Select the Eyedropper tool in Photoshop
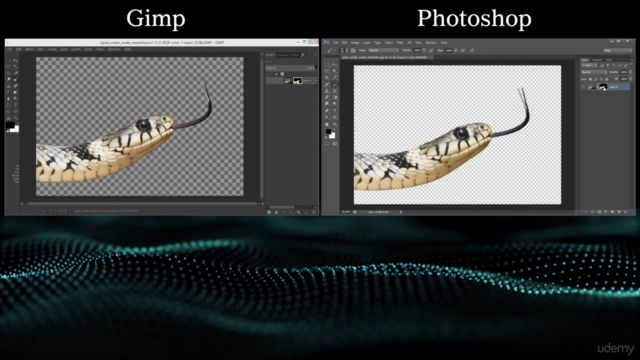Screen dimensions: 640x360 [x=335, y=78]
